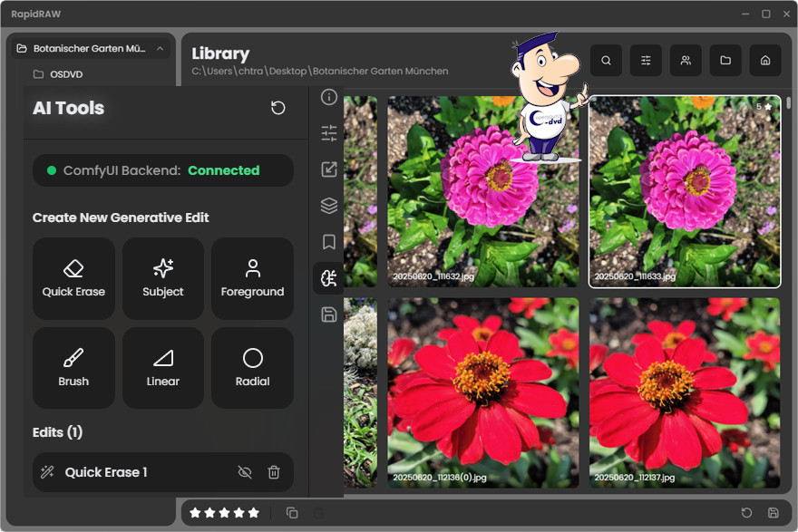Delete the Quick Erase 1 edit
798x532 pixels.
[x=274, y=472]
